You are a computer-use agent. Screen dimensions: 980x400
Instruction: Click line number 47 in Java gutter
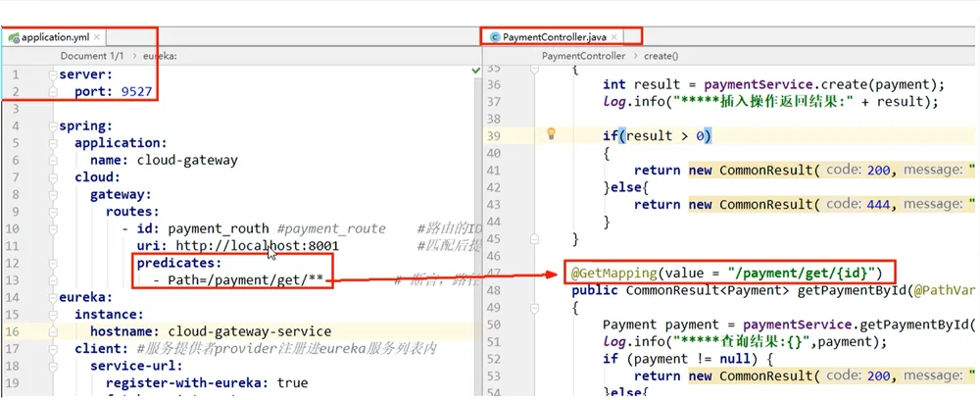pos(494,273)
